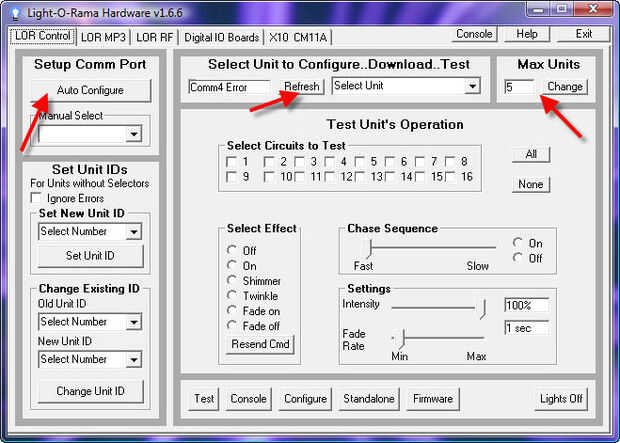Open the Set New Unit ID number dropdown
Viewport: 620px width, 443px height.
tap(134, 232)
